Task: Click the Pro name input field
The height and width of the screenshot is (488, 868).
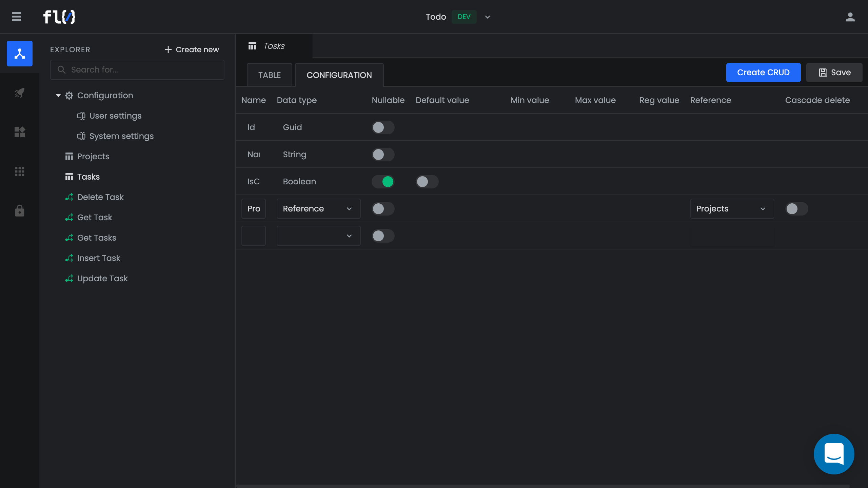Action: click(x=254, y=209)
